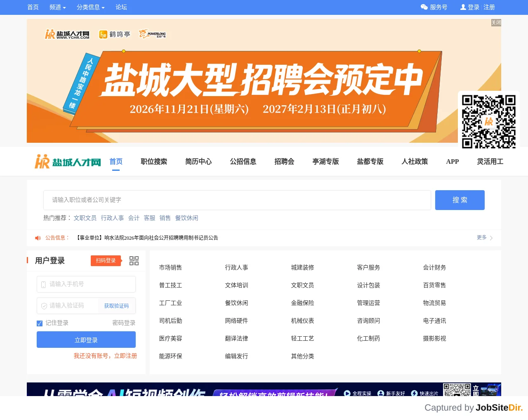Open the 市场销售 category
This screenshot has height=420, width=528.
tap(170, 268)
